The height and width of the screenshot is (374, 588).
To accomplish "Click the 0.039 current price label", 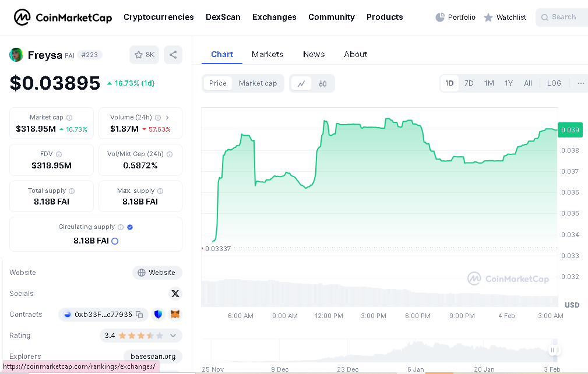I will click(570, 130).
